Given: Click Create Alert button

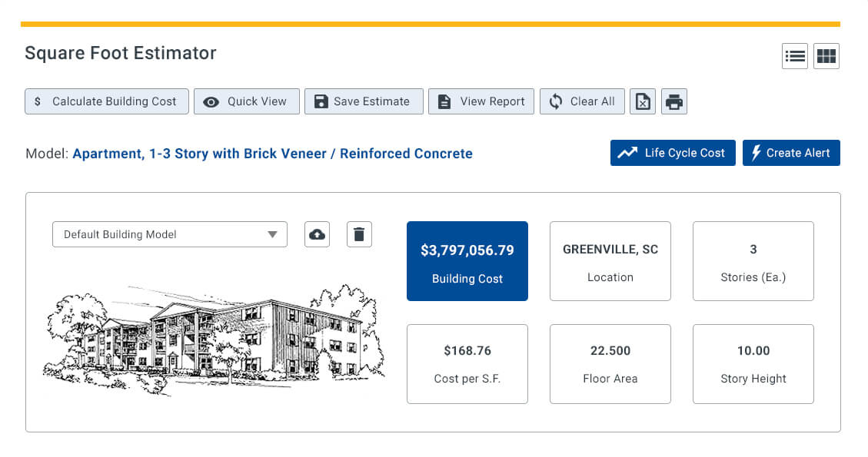Looking at the screenshot, I should pos(791,153).
